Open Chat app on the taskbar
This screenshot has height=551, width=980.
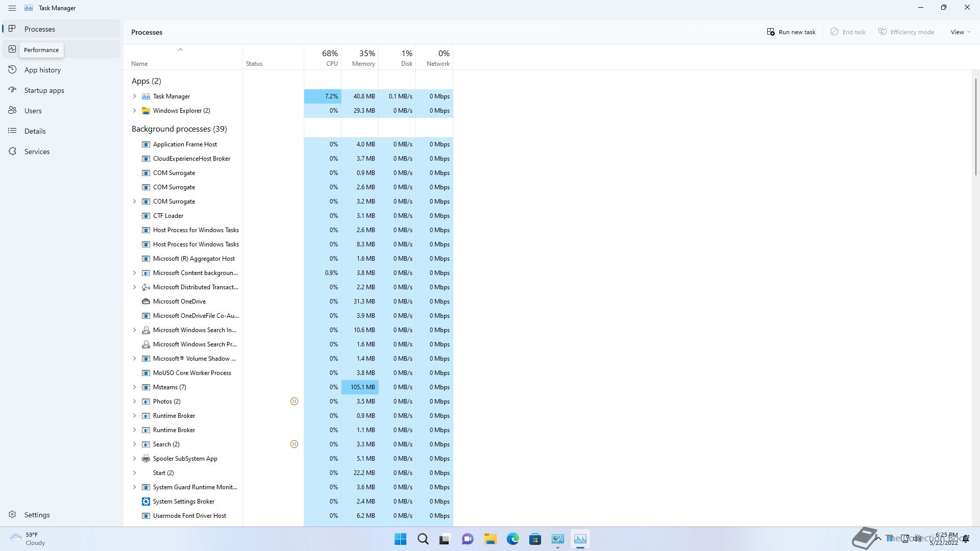pos(468,539)
